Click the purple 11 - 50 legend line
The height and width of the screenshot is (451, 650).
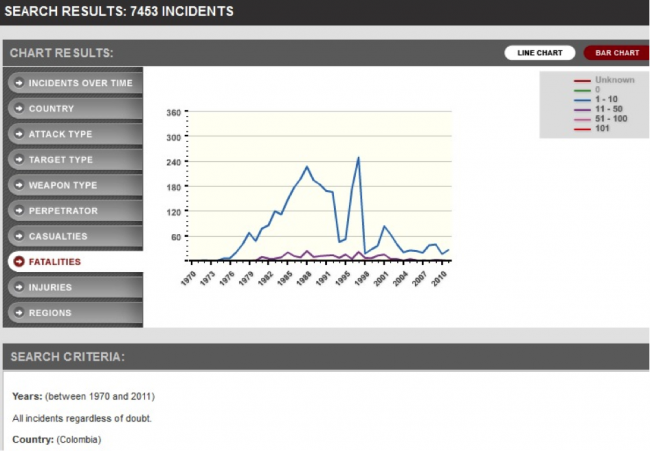click(582, 110)
